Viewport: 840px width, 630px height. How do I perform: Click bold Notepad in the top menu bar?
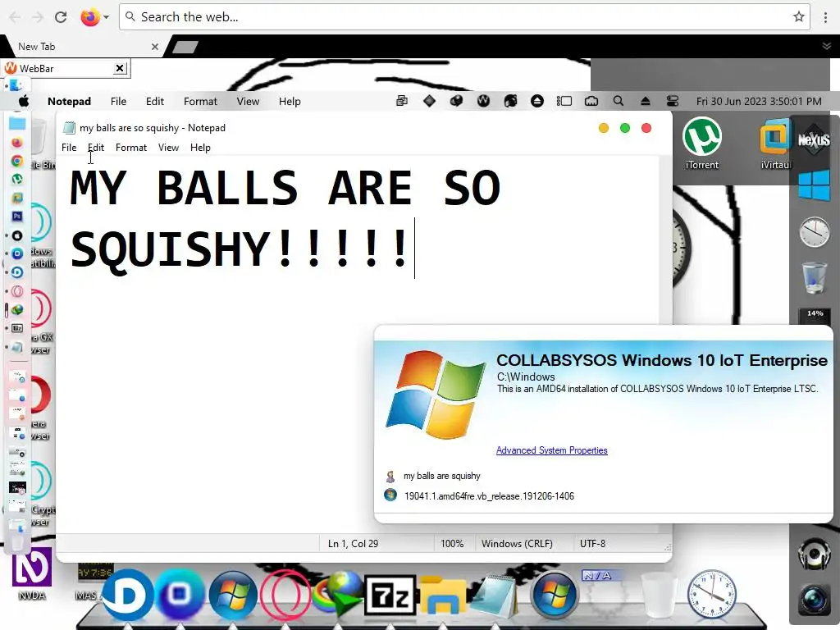[69, 101]
